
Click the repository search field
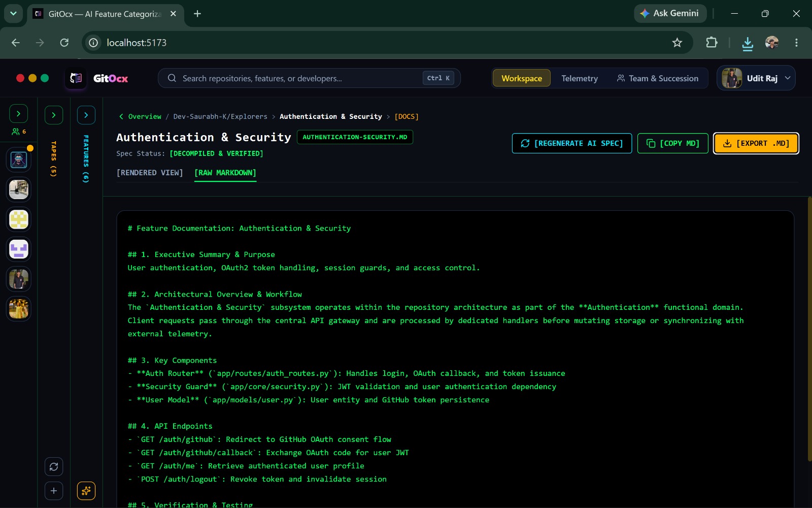(x=310, y=78)
